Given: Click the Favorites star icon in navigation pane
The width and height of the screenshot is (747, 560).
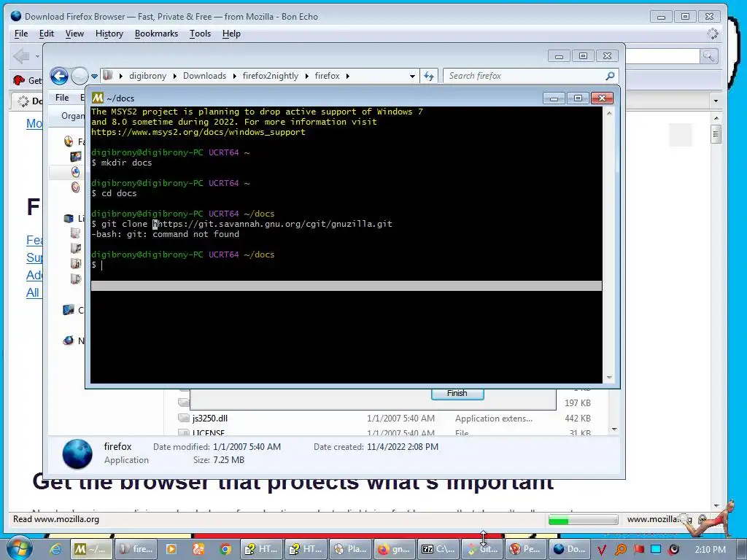Looking at the screenshot, I should [x=69, y=141].
